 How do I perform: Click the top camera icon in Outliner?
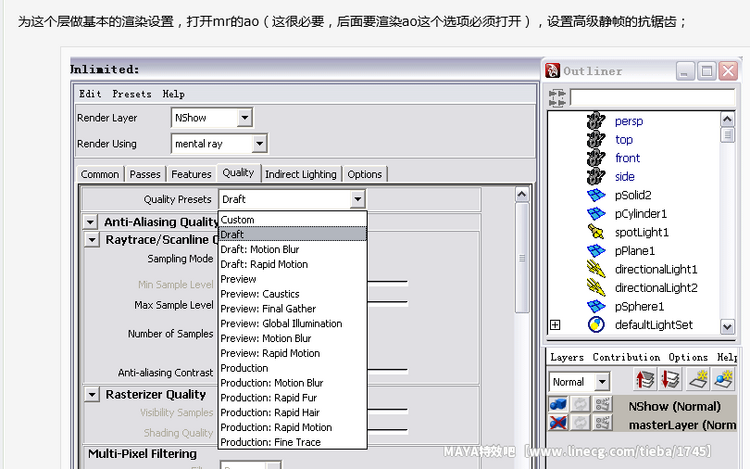pyautogui.click(x=596, y=140)
